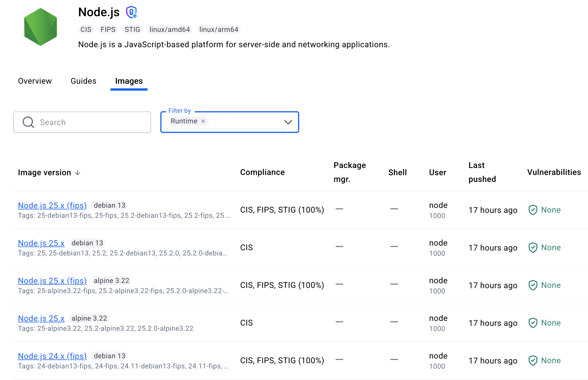Screen dimensions: 588x380
Task: Click vulnerabilities shield for Node.js 24.x fips row
Action: (533, 361)
